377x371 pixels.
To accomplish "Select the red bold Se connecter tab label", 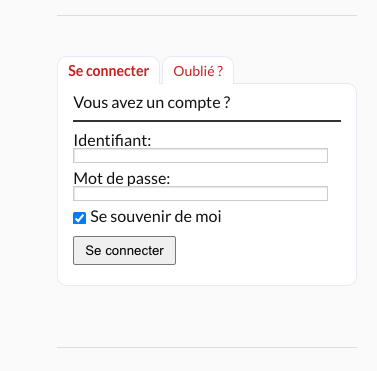I will (108, 71).
